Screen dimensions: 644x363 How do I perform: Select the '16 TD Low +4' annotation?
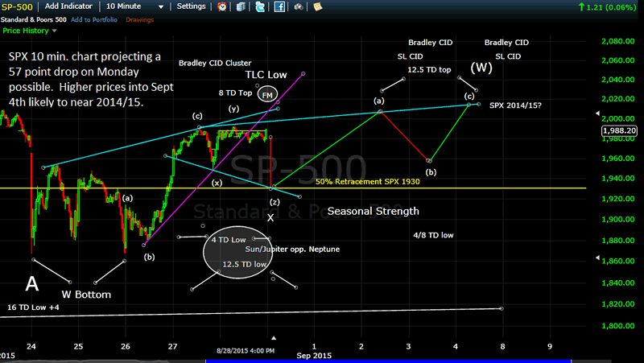tap(33, 307)
